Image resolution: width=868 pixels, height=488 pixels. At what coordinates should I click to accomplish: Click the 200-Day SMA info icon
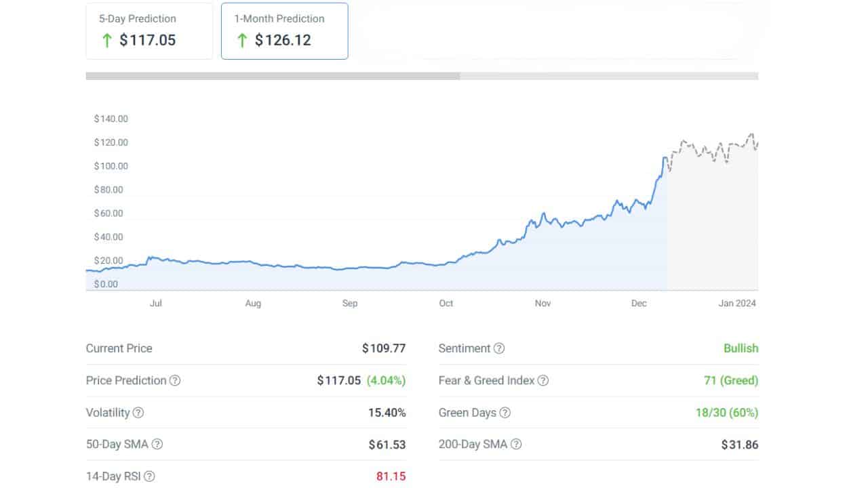(x=516, y=445)
